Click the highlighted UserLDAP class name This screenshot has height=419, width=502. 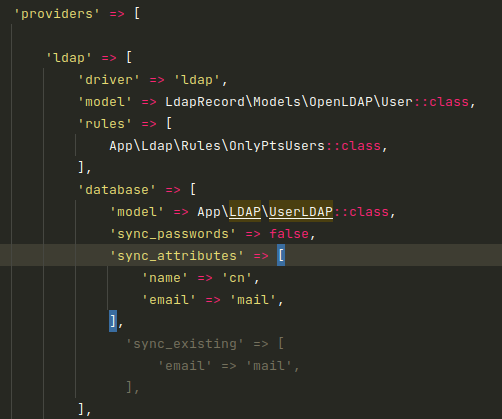pyautogui.click(x=301, y=212)
